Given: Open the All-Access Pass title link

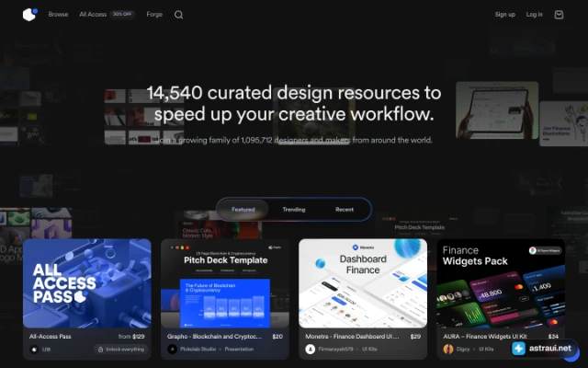Looking at the screenshot, I should [51, 337].
